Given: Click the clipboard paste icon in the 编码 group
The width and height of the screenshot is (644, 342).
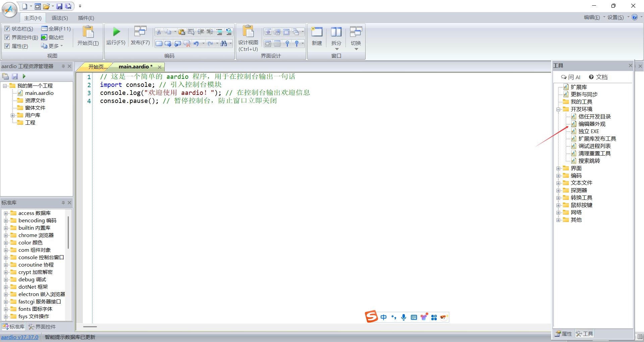Looking at the screenshot, I should 181,32.
